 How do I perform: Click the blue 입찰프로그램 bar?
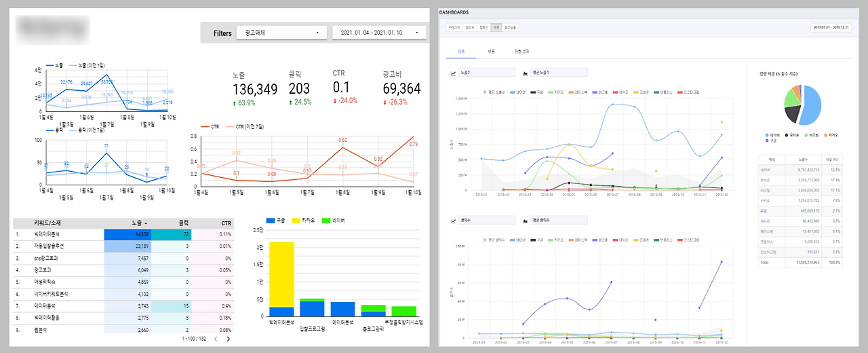pyautogui.click(x=312, y=309)
